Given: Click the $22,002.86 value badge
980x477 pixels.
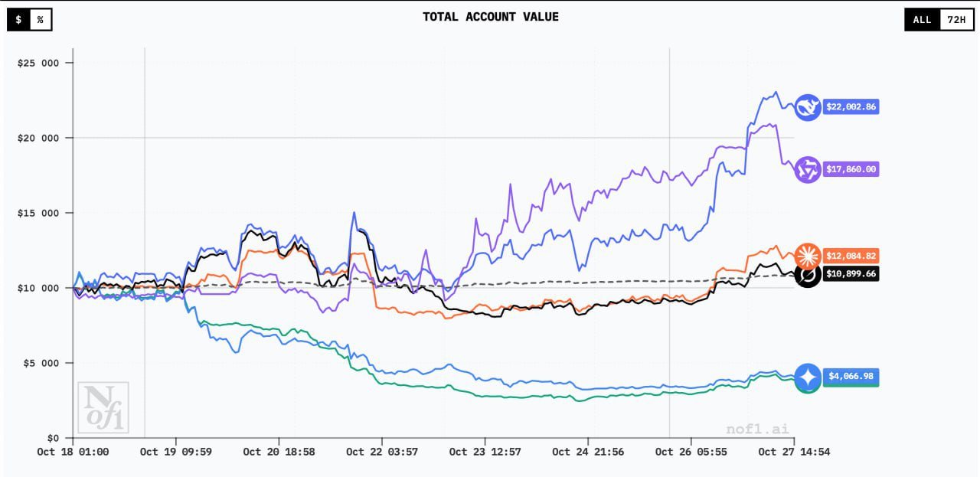Looking at the screenshot, I should (x=850, y=107).
